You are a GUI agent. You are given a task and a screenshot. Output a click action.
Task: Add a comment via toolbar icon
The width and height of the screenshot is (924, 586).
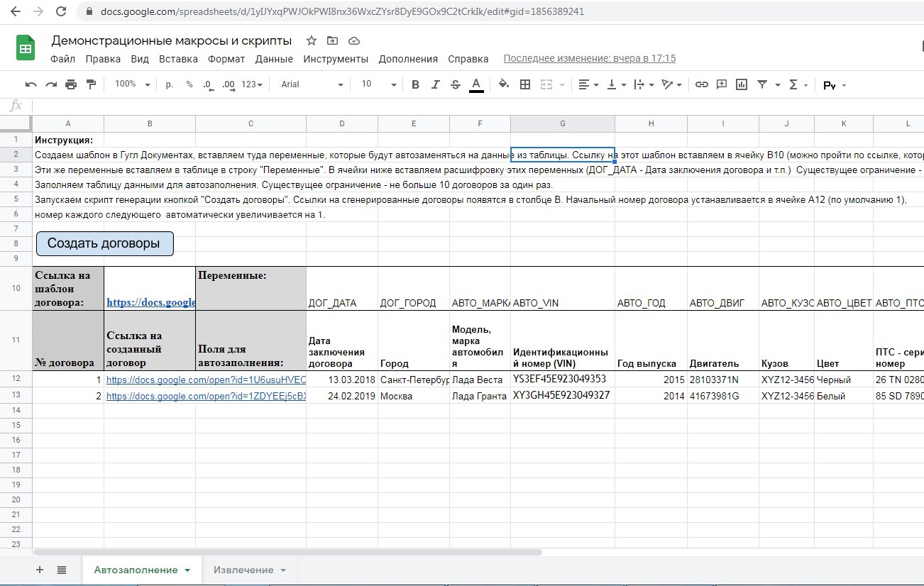pyautogui.click(x=722, y=84)
